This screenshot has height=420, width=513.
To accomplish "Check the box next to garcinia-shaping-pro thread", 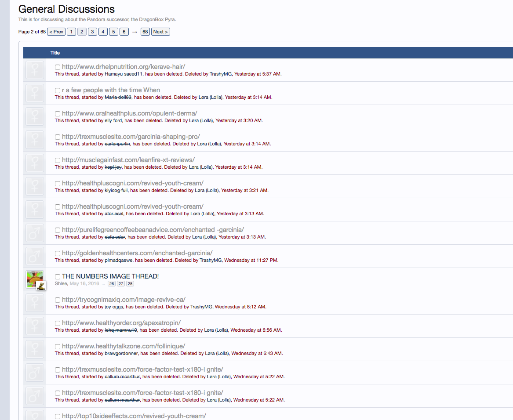I will click(x=58, y=137).
